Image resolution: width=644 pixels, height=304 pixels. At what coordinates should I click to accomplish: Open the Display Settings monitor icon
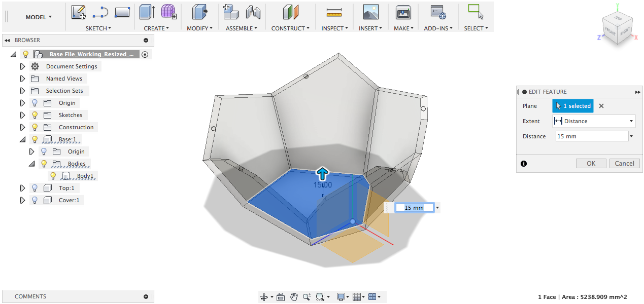342,297
